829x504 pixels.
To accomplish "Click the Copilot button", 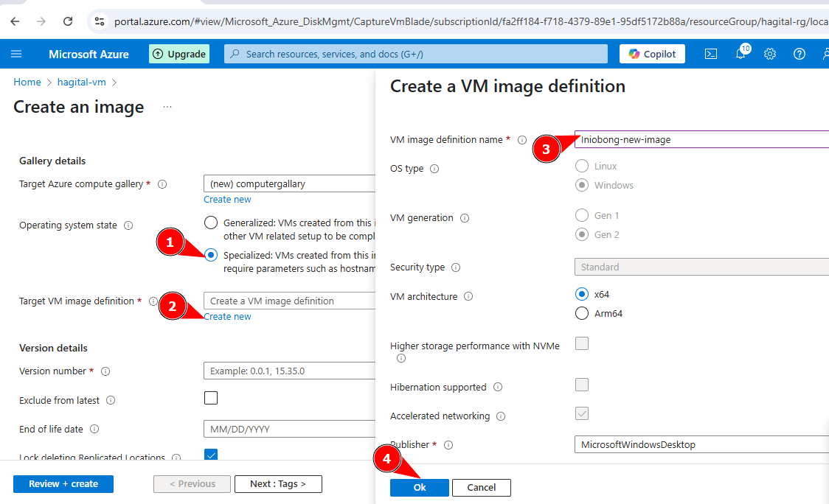I will point(652,54).
